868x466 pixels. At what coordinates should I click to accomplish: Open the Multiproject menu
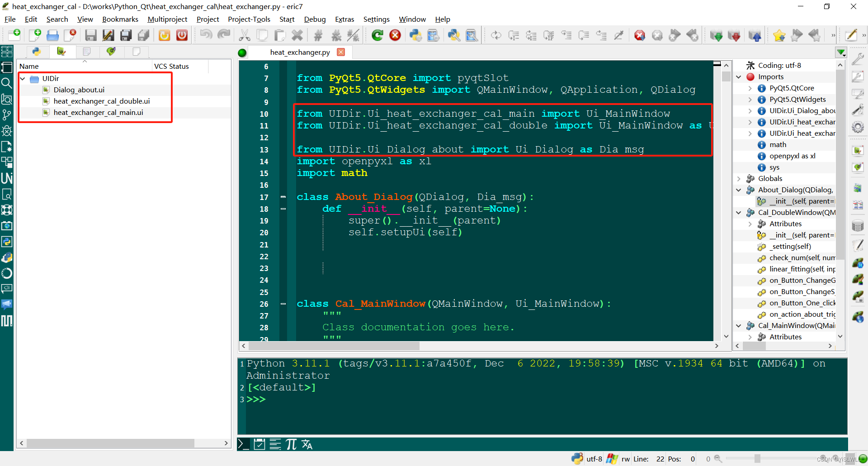point(167,19)
